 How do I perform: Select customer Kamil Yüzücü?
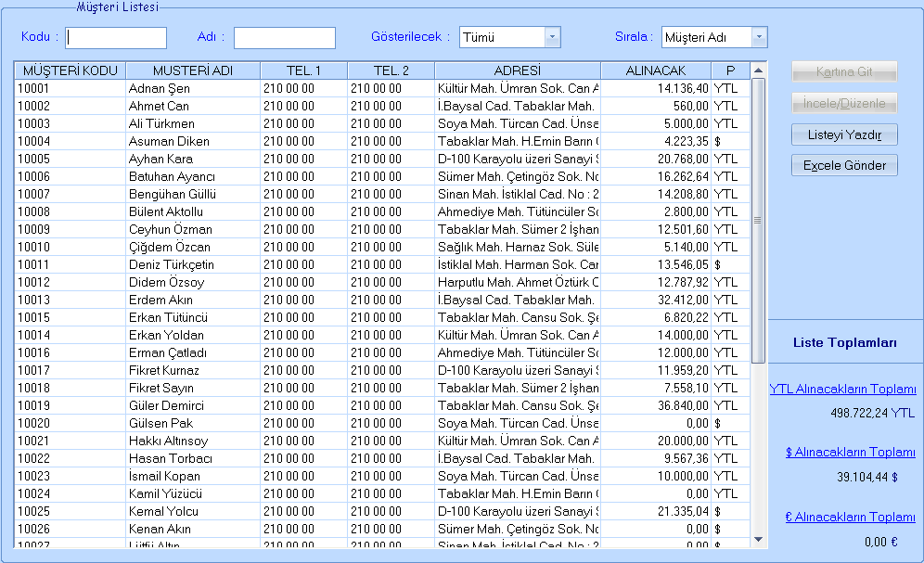pos(165,493)
